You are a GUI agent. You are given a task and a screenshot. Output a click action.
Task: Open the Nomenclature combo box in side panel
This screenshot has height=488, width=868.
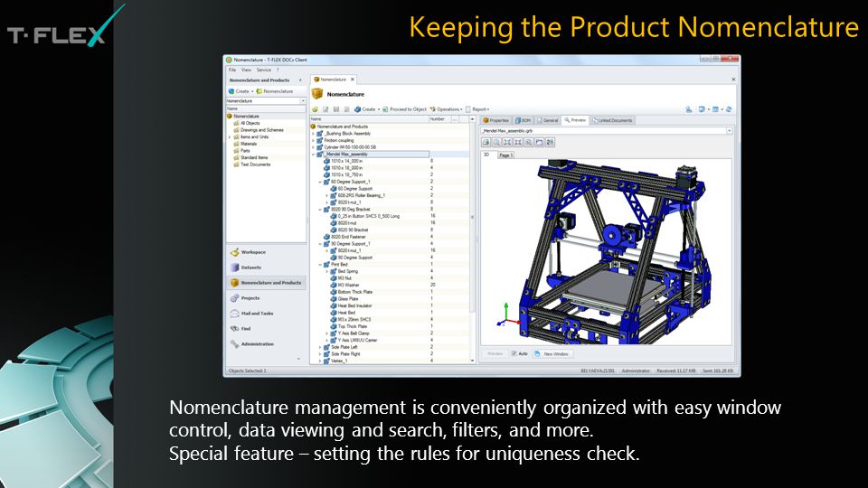pos(303,100)
